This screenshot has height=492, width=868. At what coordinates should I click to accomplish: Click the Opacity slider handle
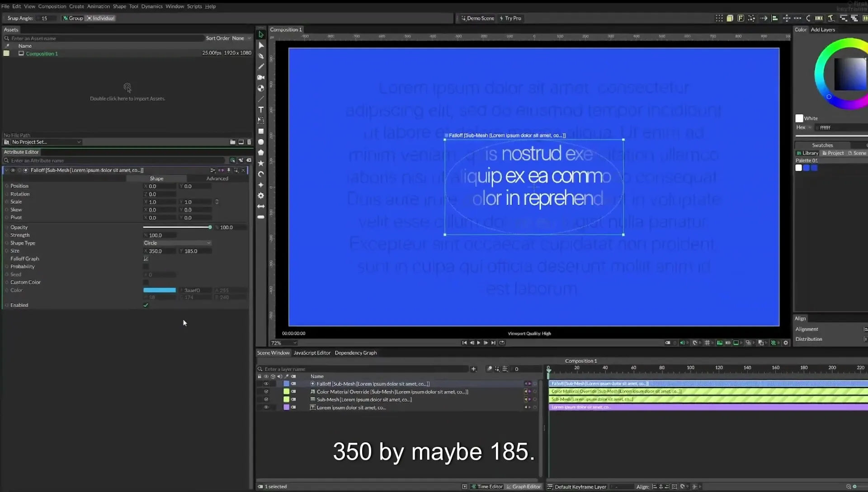(x=210, y=227)
